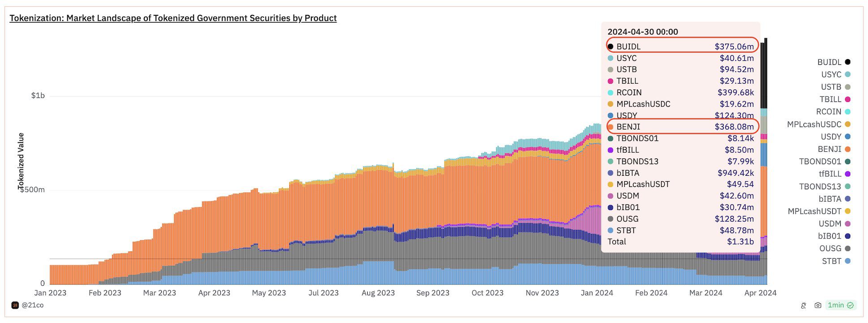Toggle BUIDL series in the legend

pyautogui.click(x=834, y=62)
